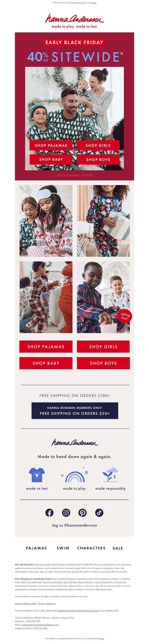Select CHARACTERS in the footer navigation
The width and height of the screenshot is (149, 644).
(91, 548)
